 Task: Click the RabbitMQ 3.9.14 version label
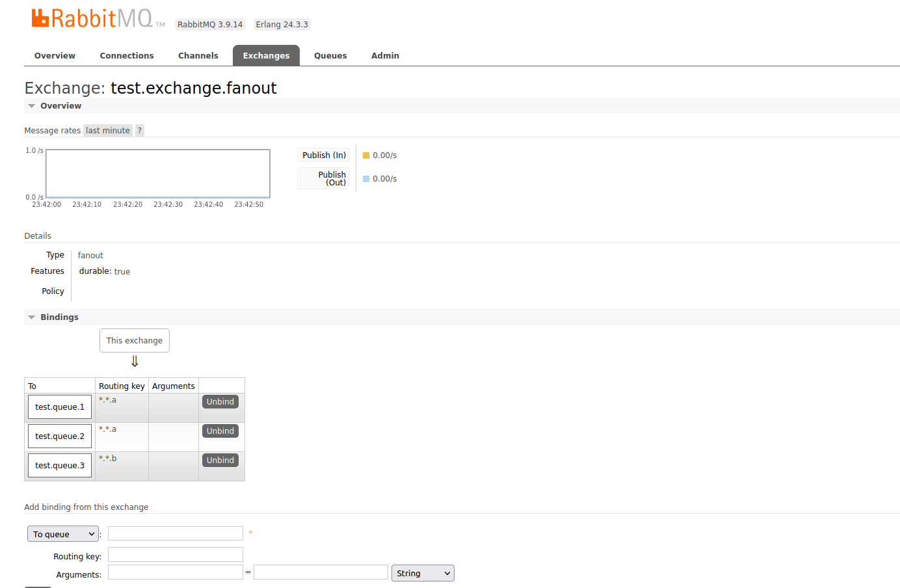[x=210, y=25]
